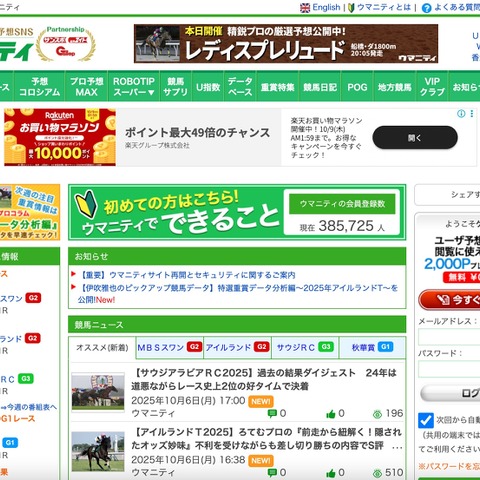Click the beginner mark icon beside ウマニティとは
Screen dimensions: 480x480
click(351, 8)
